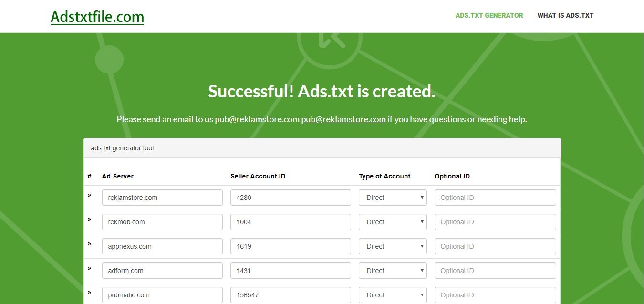
Task: Open the Type of Account dropdown for reklamstore.com
Action: pyautogui.click(x=392, y=197)
